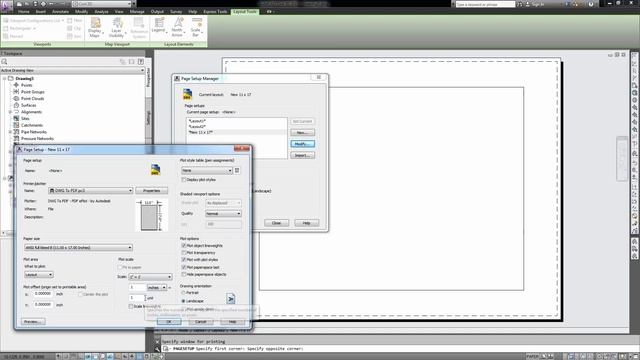The image size is (640, 360).
Task: Select the Landscape orientation radio button
Action: [183, 301]
